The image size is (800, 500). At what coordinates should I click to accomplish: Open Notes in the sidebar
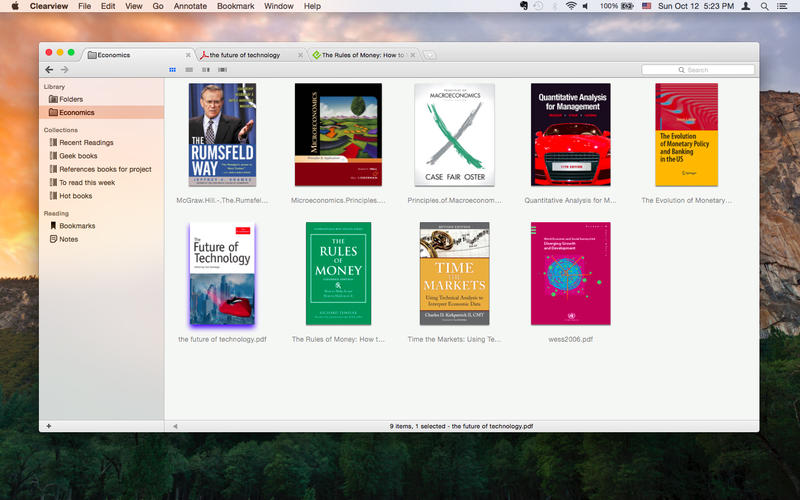(x=68, y=239)
